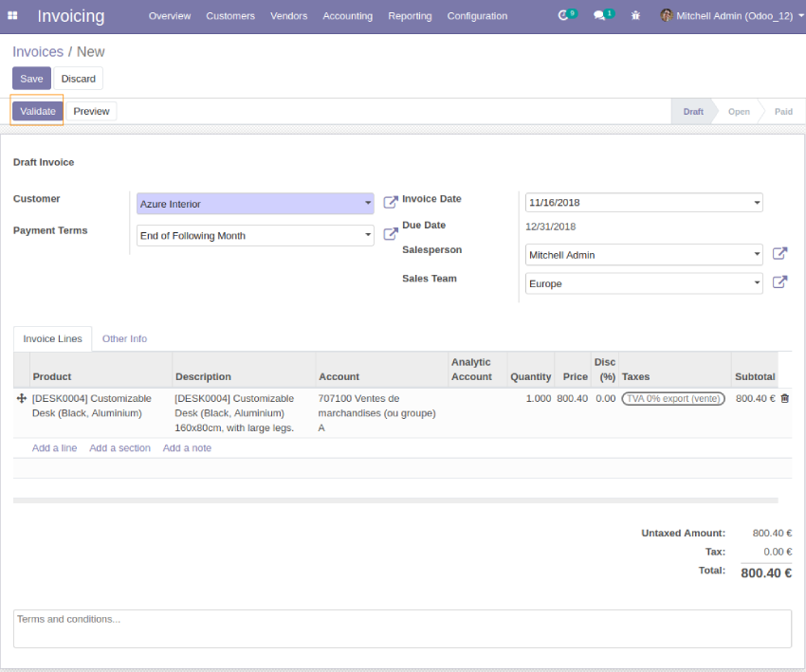Expand the Customer dropdown
Screen dimensions: 806x672
coord(368,204)
